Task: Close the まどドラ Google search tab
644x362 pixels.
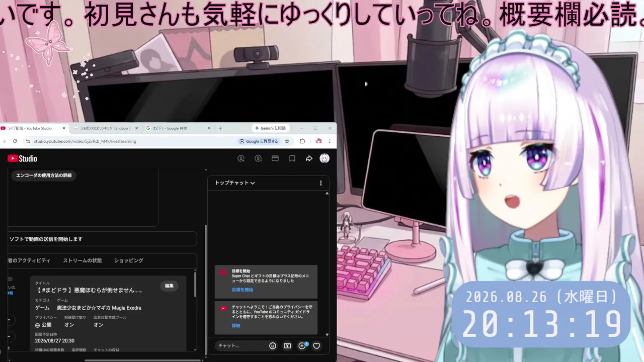Action: 209,128
